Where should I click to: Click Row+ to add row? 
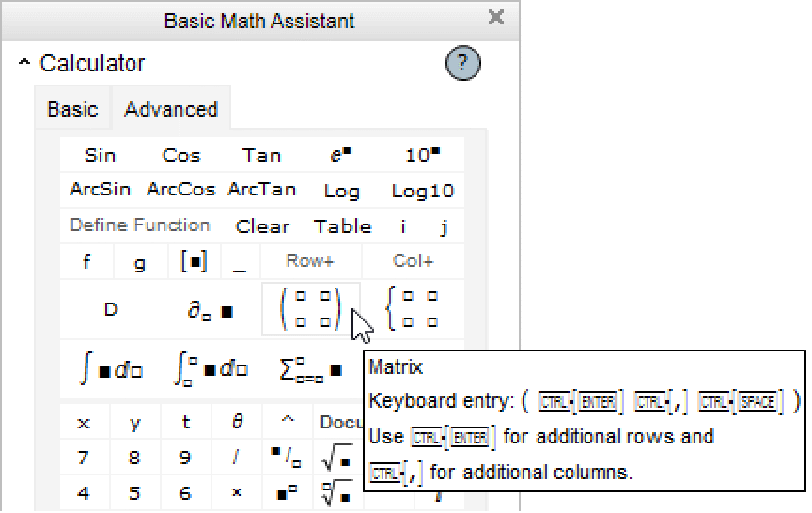310,261
